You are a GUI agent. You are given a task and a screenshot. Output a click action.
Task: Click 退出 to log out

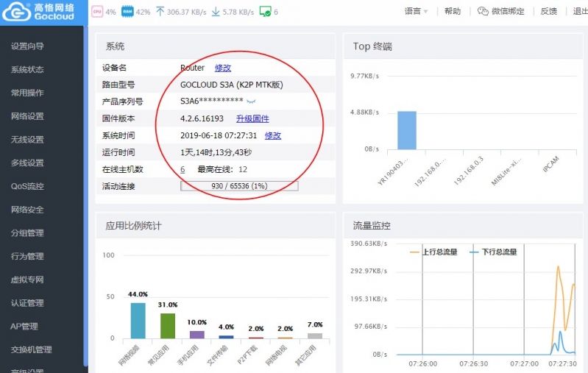[x=579, y=12]
